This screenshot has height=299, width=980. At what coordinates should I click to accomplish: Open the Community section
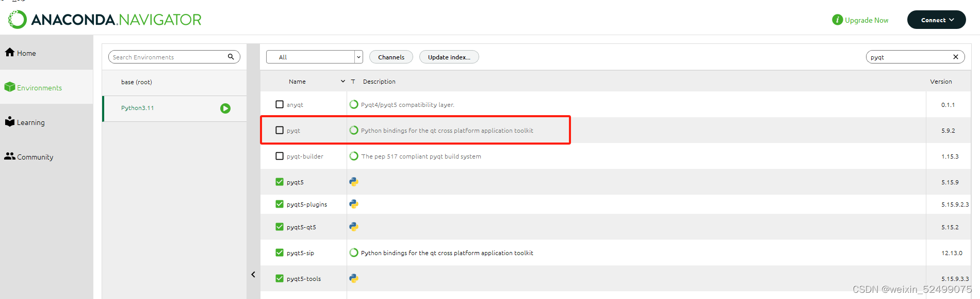pos(46,156)
